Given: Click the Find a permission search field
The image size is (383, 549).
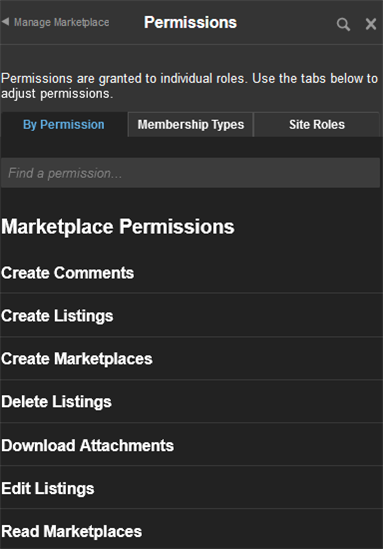Looking at the screenshot, I should pyautogui.click(x=190, y=173).
